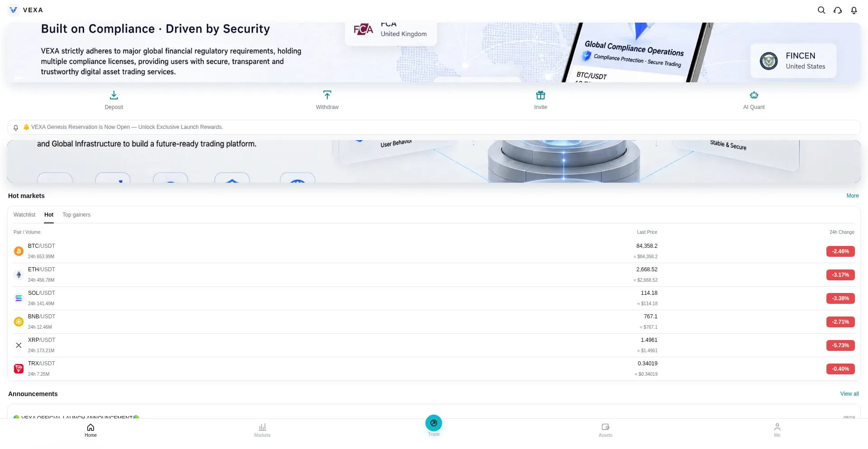Click the TRX last price 0.34019
This screenshot has width=868, height=449.
coord(648,364)
